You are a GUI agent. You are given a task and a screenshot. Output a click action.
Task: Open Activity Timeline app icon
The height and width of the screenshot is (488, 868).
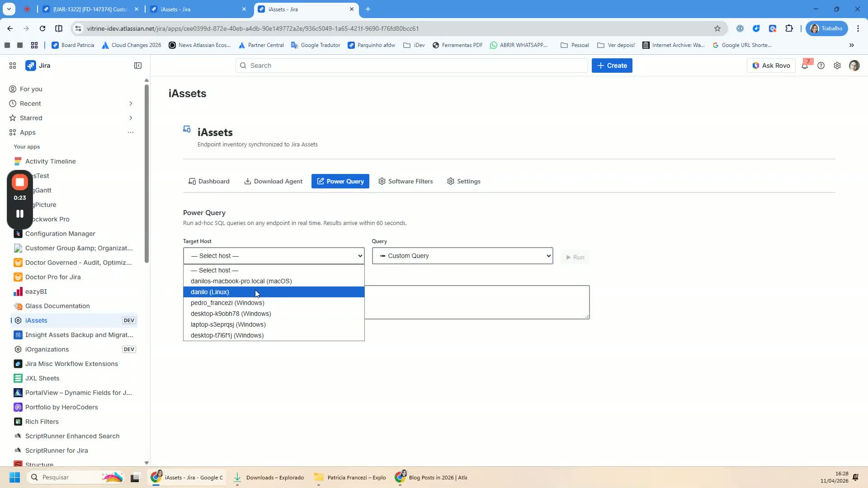[18, 161]
